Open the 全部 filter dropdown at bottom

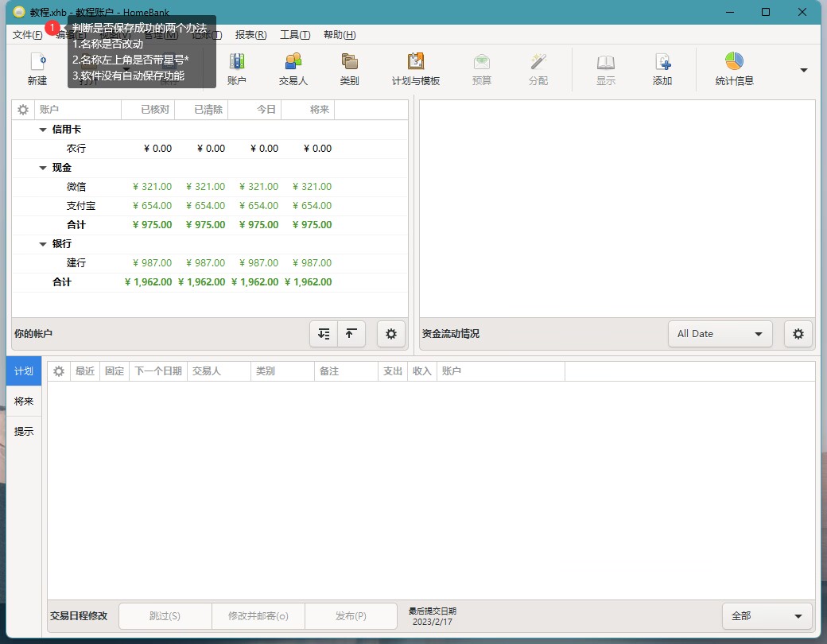[767, 616]
